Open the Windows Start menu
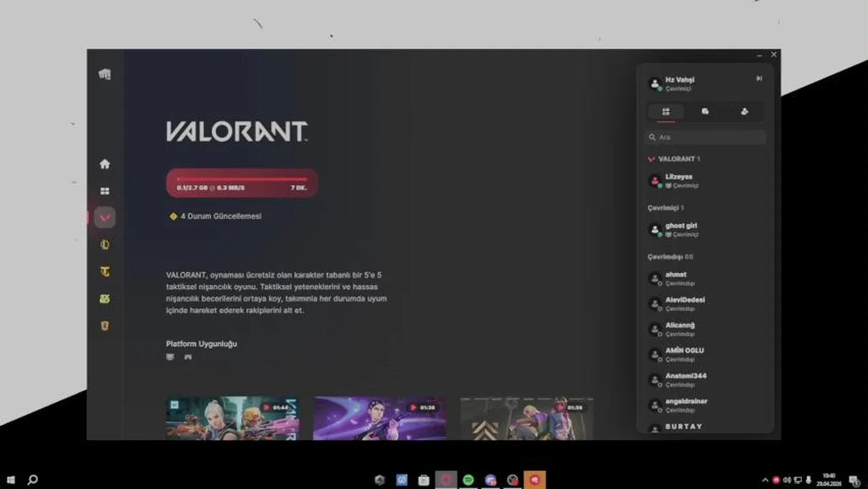 point(12,480)
